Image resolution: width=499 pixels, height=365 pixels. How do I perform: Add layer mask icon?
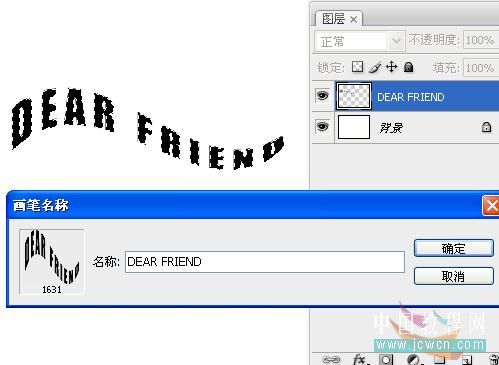tap(386, 360)
